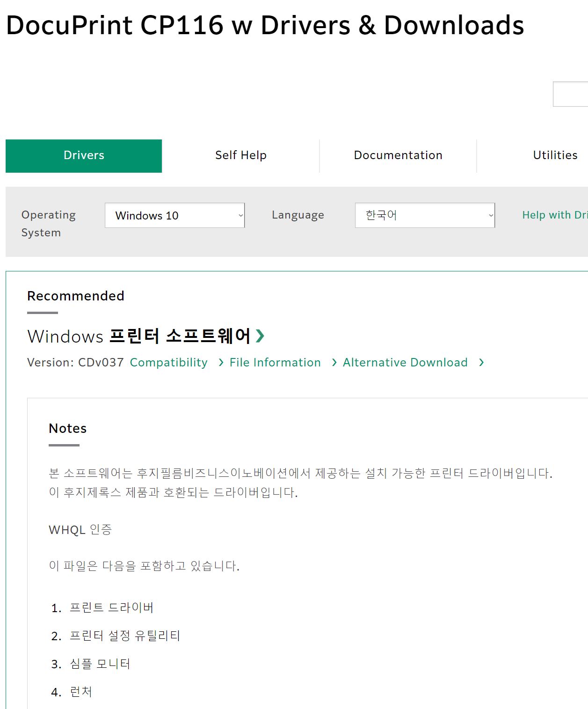
Task: Click the Recommended heading
Action: (x=76, y=296)
